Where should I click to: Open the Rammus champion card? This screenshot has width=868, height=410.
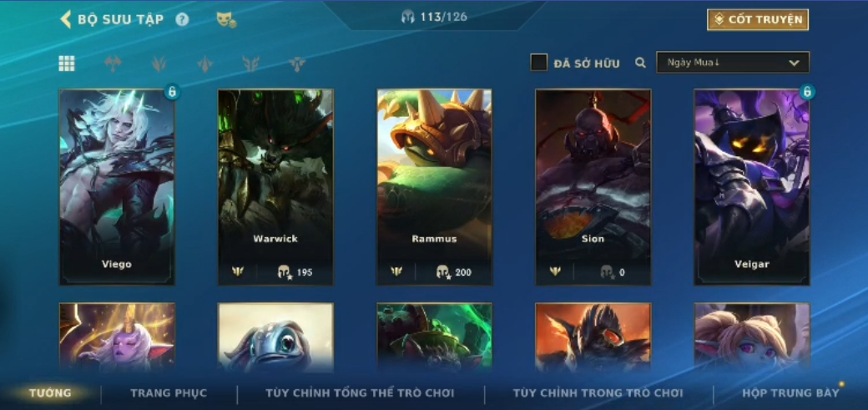click(435, 187)
